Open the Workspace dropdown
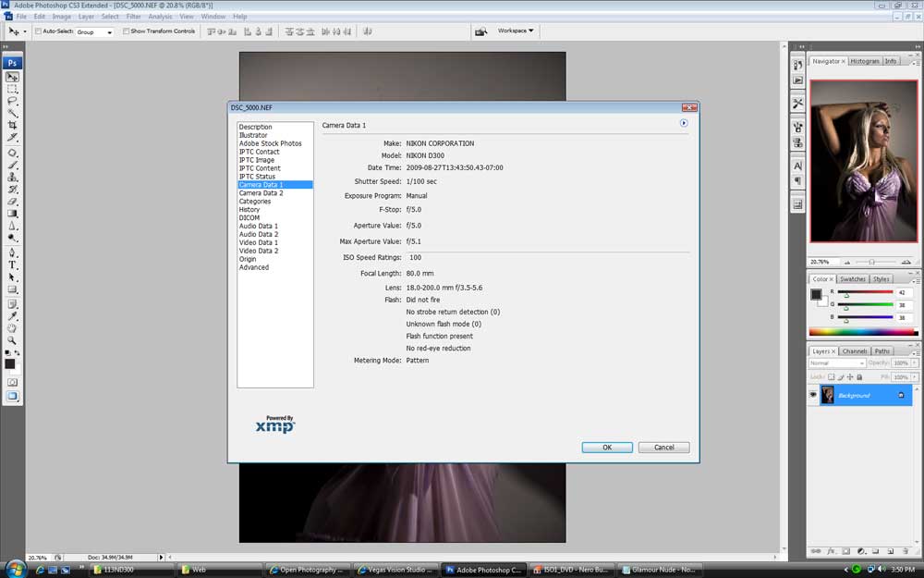This screenshot has height=578, width=924. (x=516, y=31)
